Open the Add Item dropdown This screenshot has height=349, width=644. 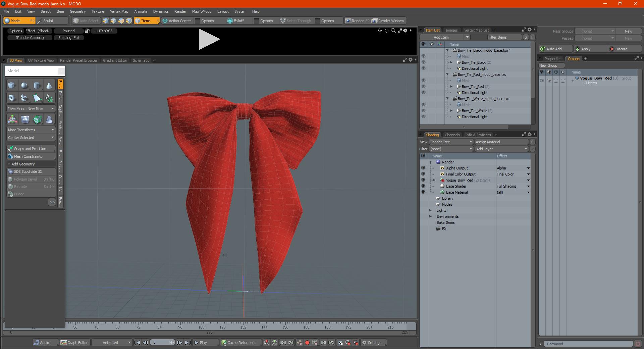[x=445, y=37]
